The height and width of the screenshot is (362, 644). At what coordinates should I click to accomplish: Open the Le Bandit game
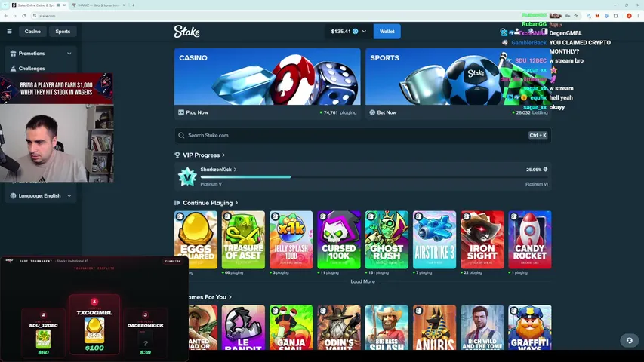point(244,327)
